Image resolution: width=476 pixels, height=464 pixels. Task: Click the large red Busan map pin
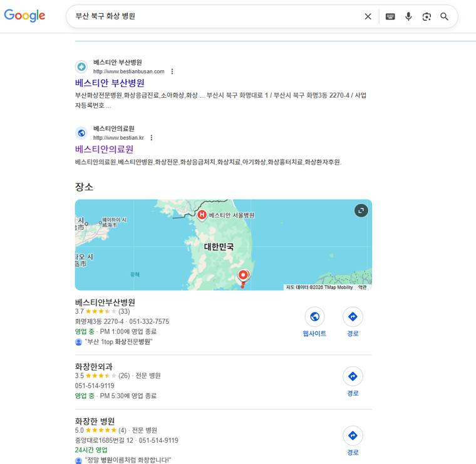click(x=243, y=275)
